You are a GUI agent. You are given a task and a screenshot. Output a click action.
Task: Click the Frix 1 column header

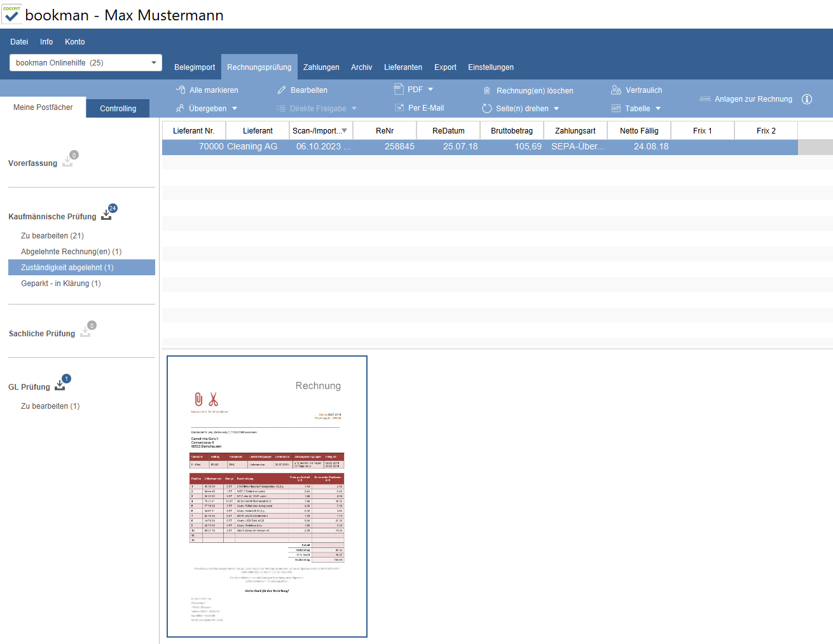(x=703, y=131)
